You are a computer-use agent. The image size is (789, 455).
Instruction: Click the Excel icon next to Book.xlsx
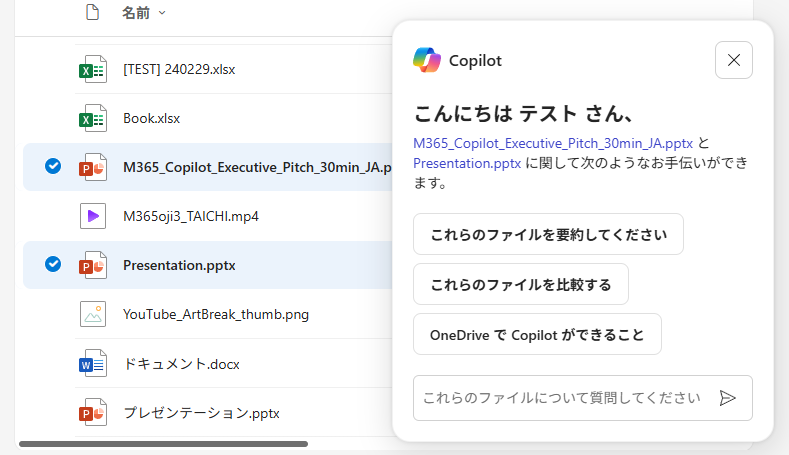(x=92, y=118)
